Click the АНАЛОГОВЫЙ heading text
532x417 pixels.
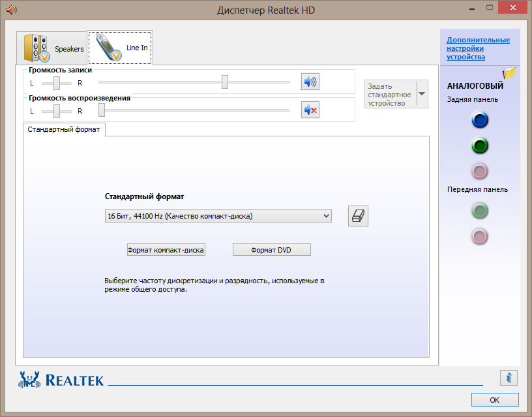(x=475, y=86)
